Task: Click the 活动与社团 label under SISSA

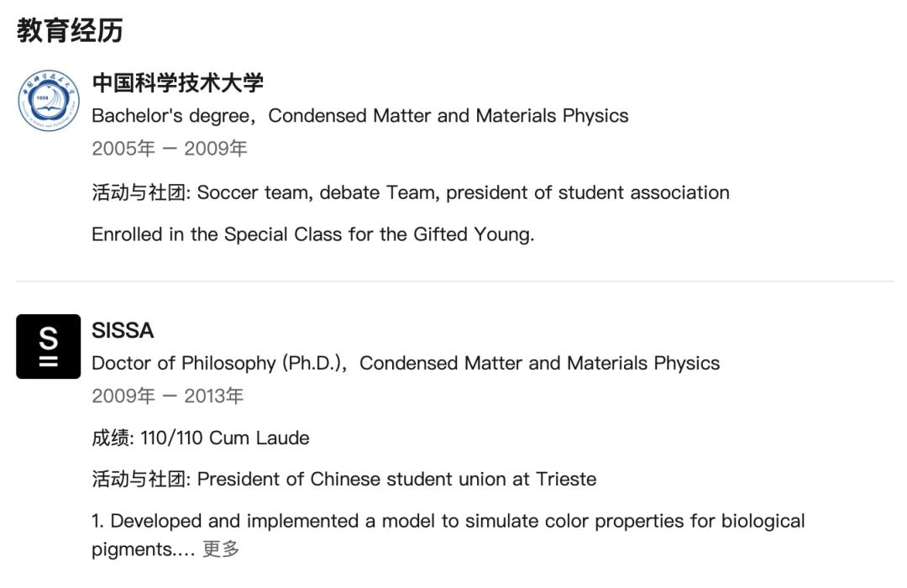Action: click(x=141, y=480)
